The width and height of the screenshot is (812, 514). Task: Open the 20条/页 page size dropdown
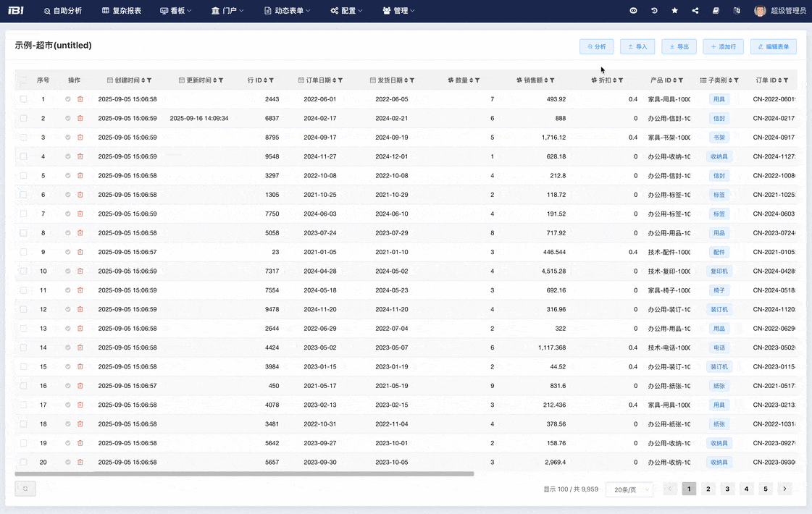pos(629,489)
